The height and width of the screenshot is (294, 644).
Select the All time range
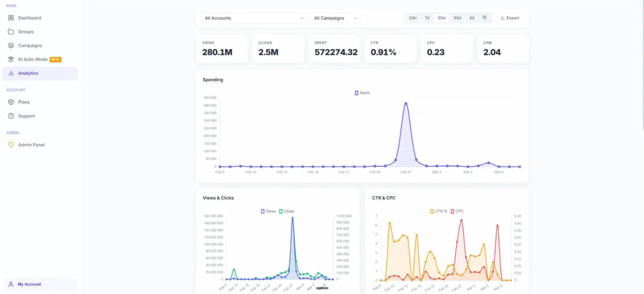point(472,18)
